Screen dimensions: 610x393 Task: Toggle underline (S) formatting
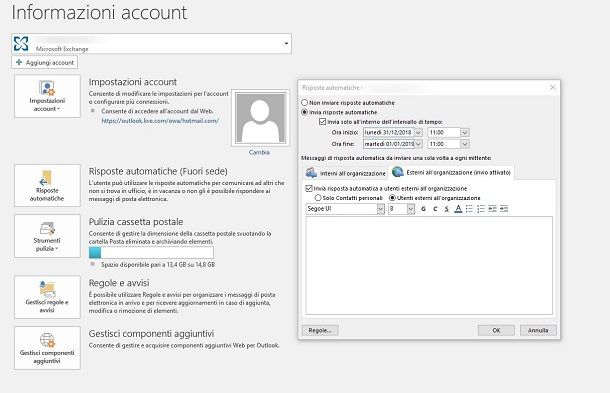[x=447, y=209]
